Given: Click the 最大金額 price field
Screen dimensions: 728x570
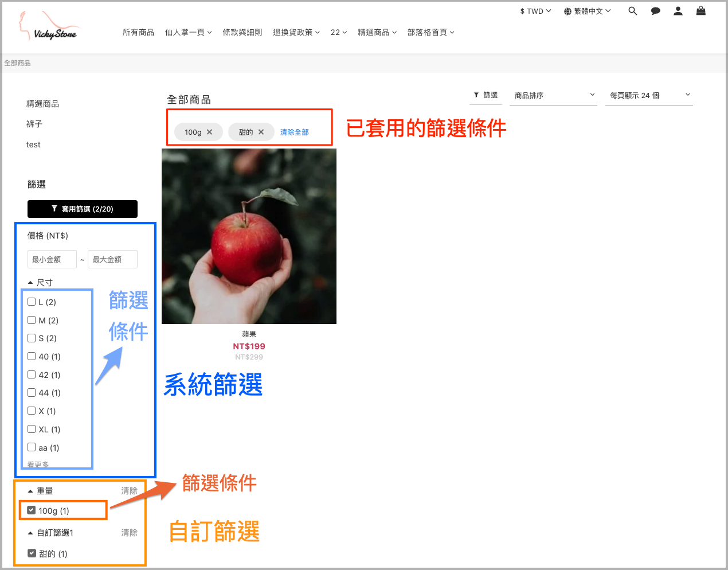Looking at the screenshot, I should (112, 259).
